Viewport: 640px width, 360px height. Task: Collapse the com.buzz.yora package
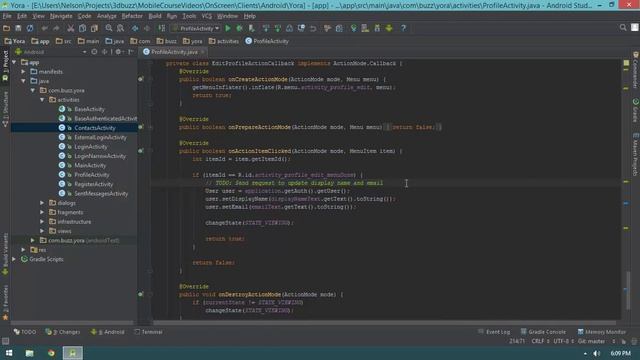click(33, 91)
